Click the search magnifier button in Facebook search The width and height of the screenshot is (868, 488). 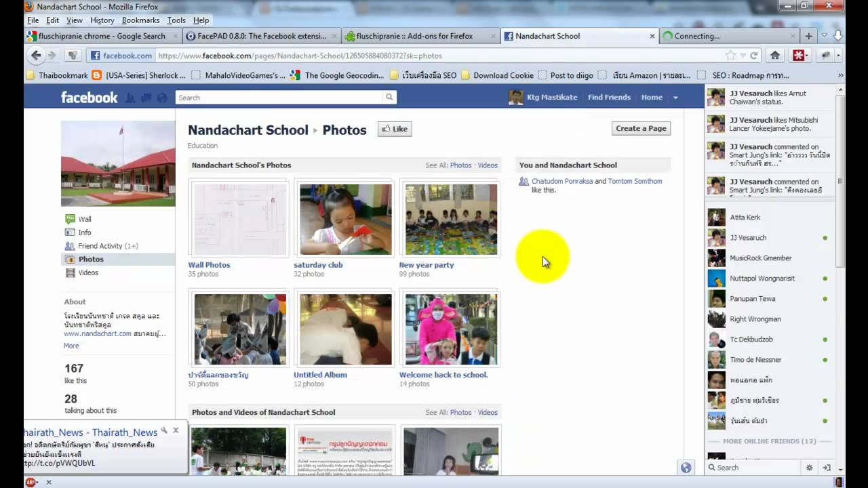[389, 98]
